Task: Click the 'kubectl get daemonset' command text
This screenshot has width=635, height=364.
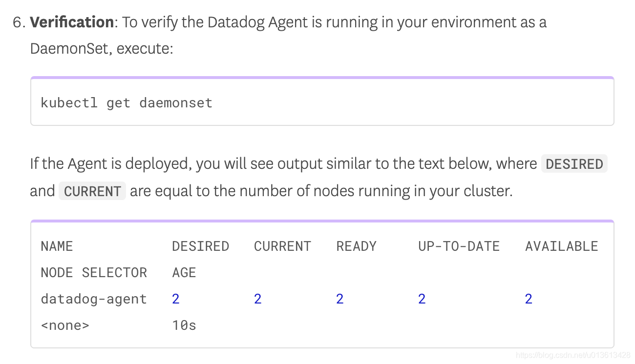Action: click(x=127, y=103)
